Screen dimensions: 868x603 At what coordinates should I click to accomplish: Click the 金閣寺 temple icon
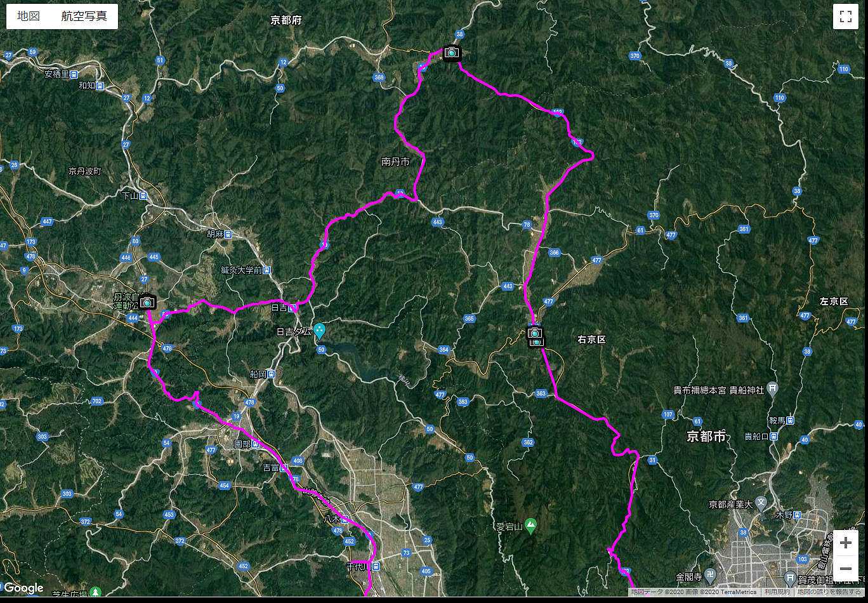pyautogui.click(x=711, y=577)
